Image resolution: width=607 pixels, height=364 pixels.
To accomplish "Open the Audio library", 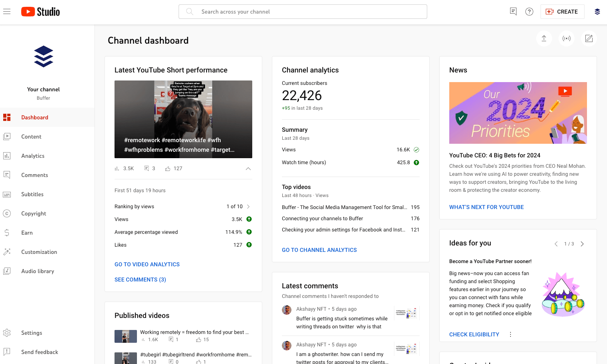I will click(x=37, y=271).
